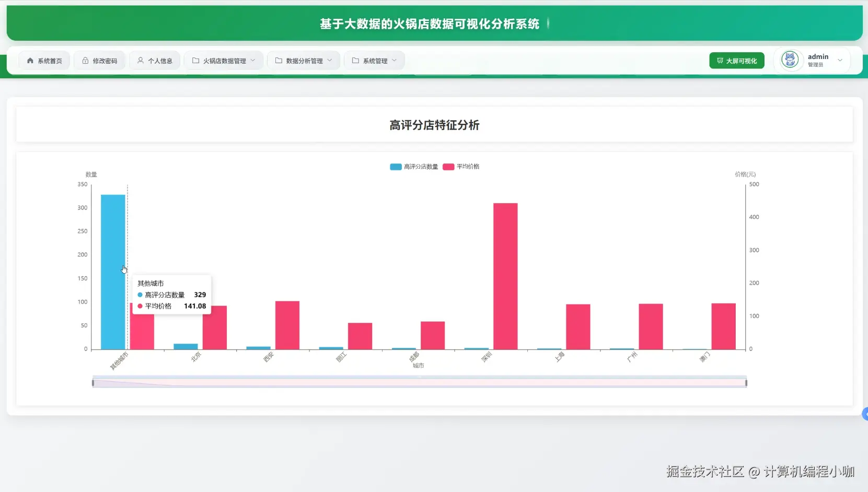Image resolution: width=868 pixels, height=492 pixels.
Task: Click the folder icon for 系统管理
Action: [x=355, y=61]
